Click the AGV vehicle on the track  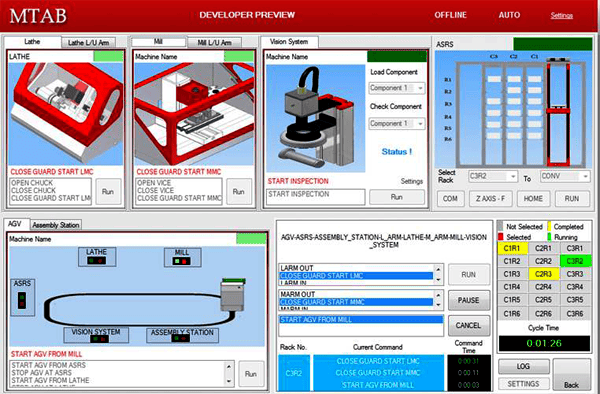coord(233,295)
